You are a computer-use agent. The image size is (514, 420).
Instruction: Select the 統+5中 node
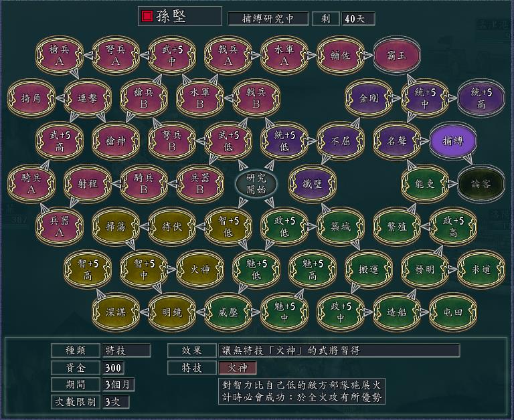coord(425,98)
